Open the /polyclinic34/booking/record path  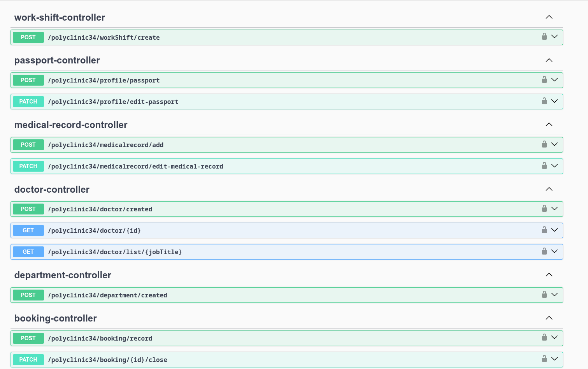click(x=100, y=339)
